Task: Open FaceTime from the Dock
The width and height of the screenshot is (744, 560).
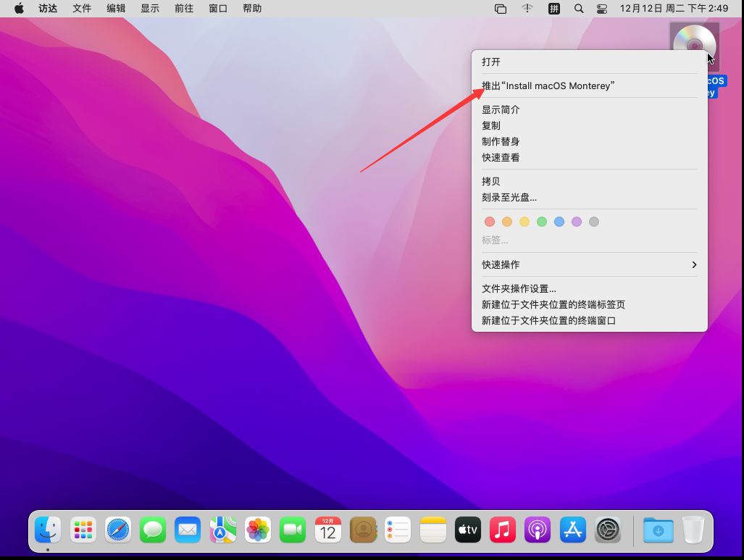Action: coord(293,530)
